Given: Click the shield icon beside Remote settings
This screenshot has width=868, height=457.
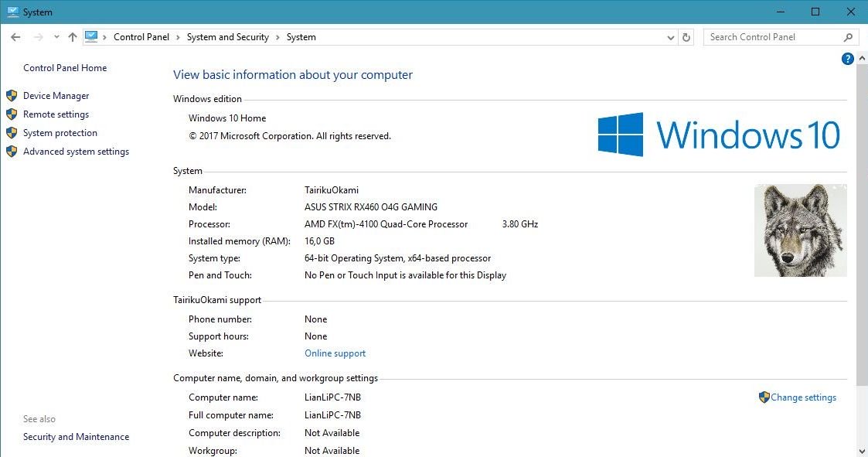Looking at the screenshot, I should [x=12, y=114].
